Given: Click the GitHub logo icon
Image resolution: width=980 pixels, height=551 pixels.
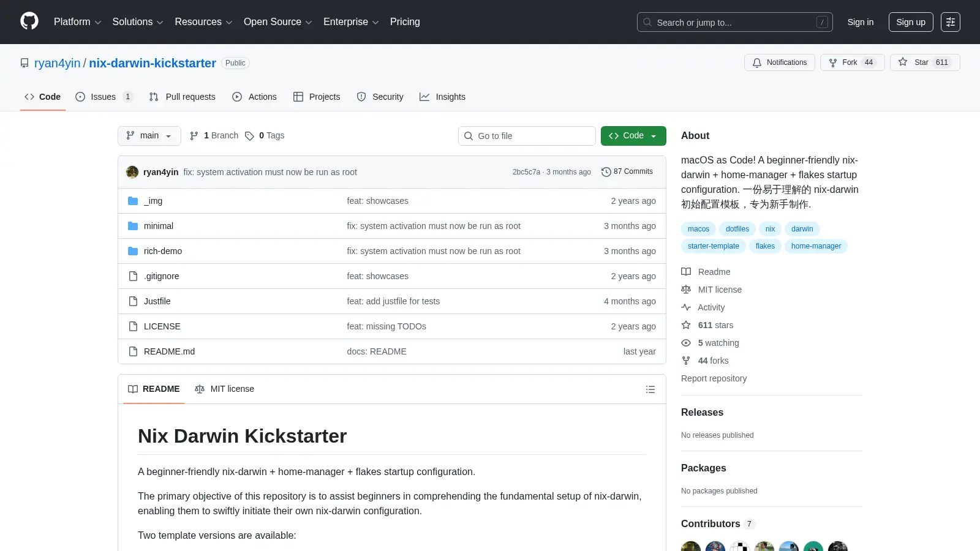Looking at the screenshot, I should click(x=29, y=21).
